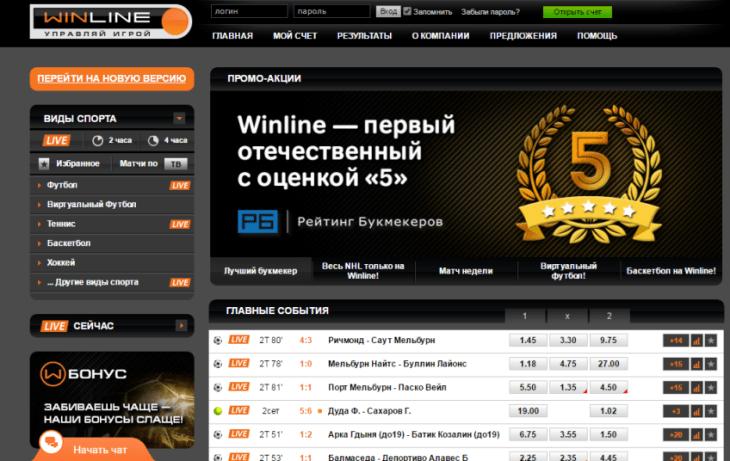Expand the Баскетбол sport category
The height and width of the screenshot is (461, 730).
pyautogui.click(x=112, y=243)
